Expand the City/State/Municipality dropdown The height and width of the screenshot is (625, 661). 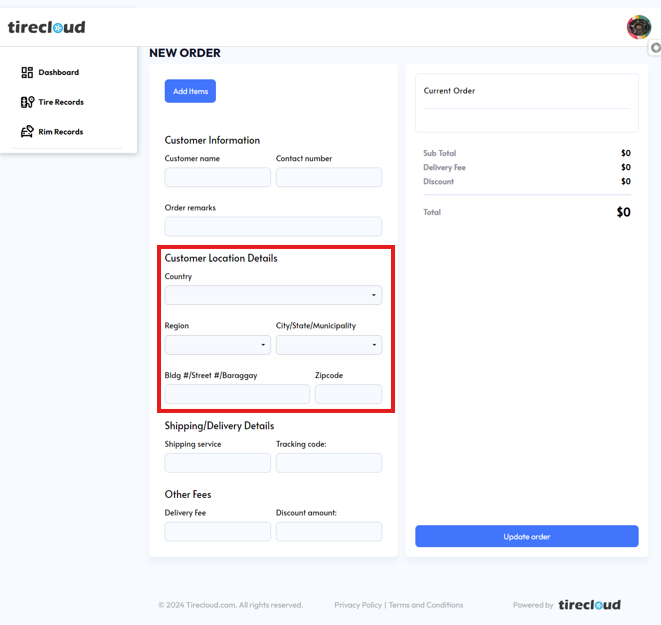329,344
